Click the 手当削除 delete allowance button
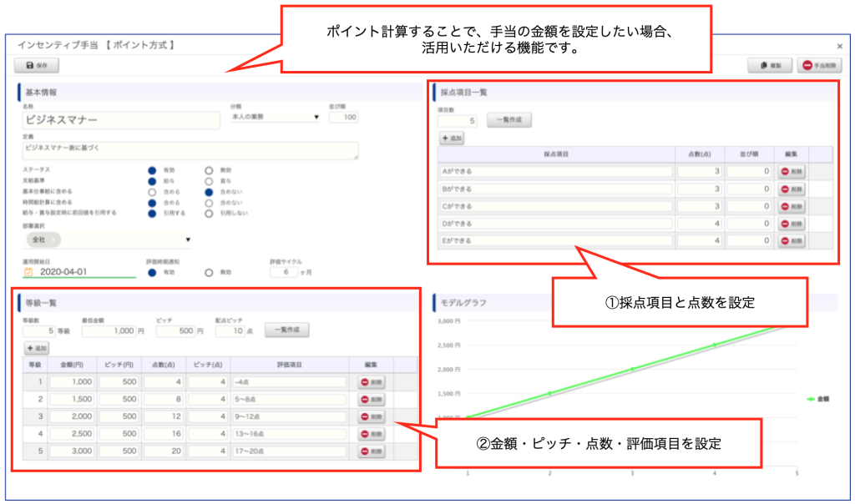 (x=820, y=65)
